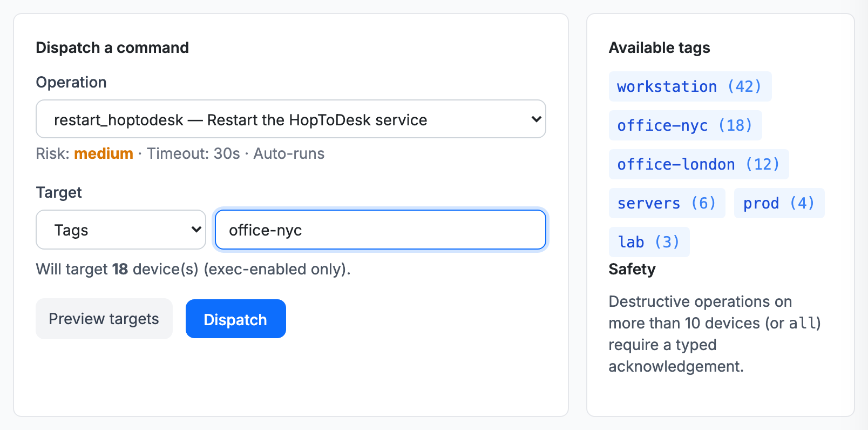This screenshot has height=430, width=868.
Task: Click the 'Risk: medium' info text
Action: 85,153
